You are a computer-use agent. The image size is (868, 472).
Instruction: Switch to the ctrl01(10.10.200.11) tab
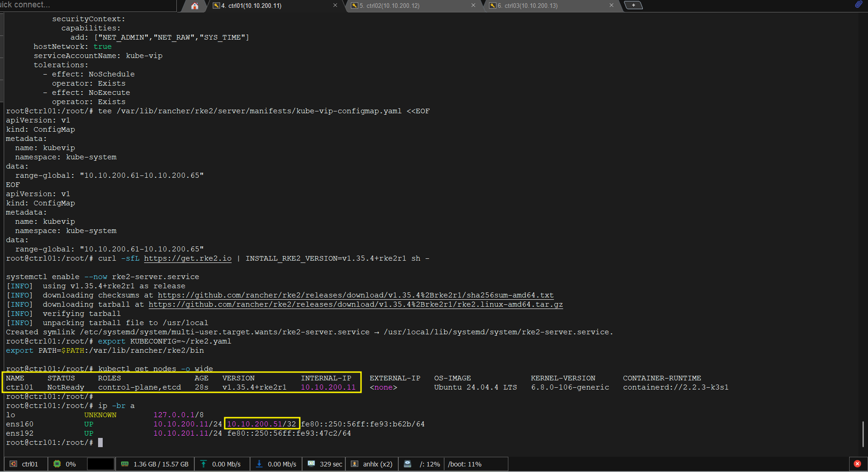251,6
